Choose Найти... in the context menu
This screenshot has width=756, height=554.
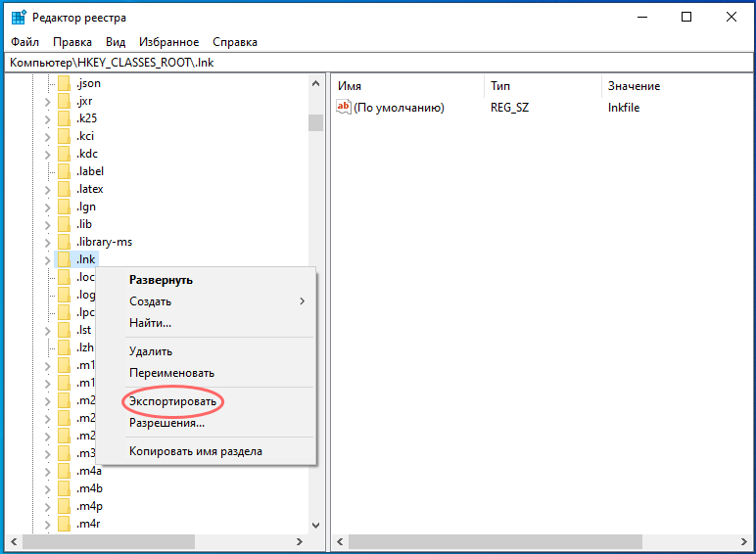click(x=208, y=323)
